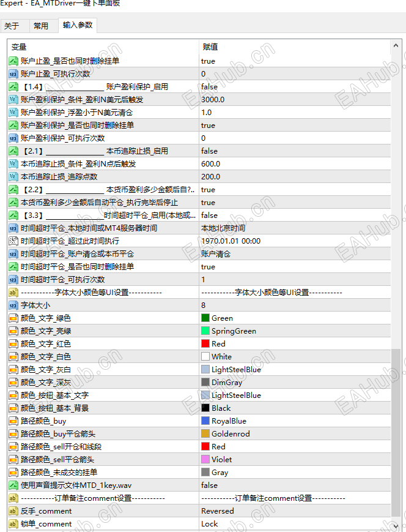
Task: Toggle false value of 本币追踪止损_启用
Action: click(x=295, y=151)
